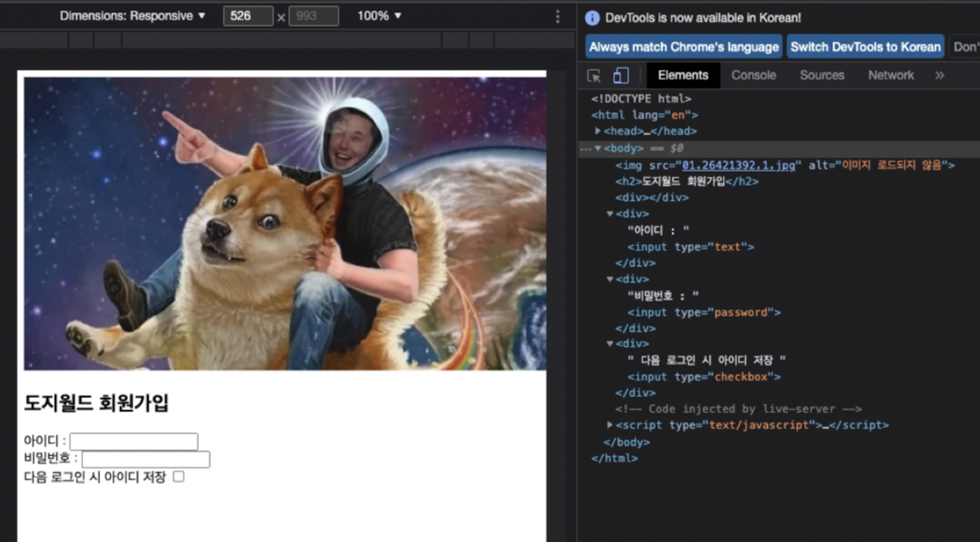Select the inspect element picker icon

594,76
